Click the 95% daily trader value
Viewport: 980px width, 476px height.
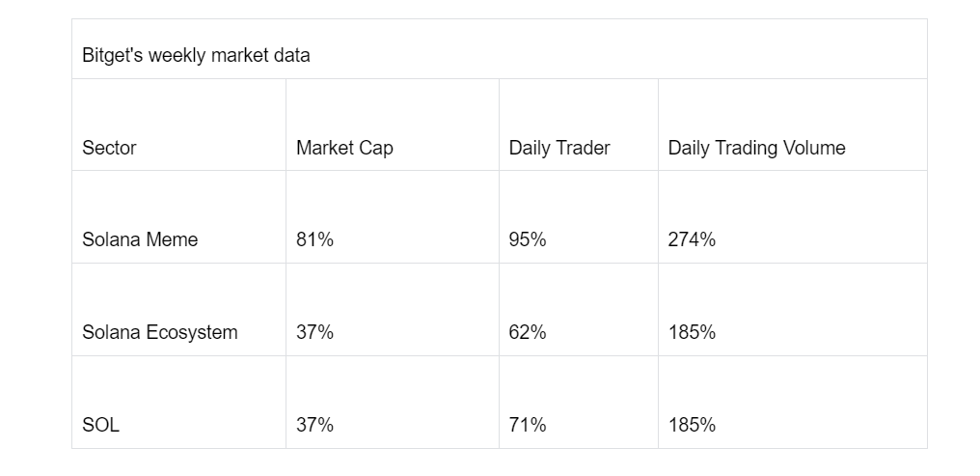(528, 239)
